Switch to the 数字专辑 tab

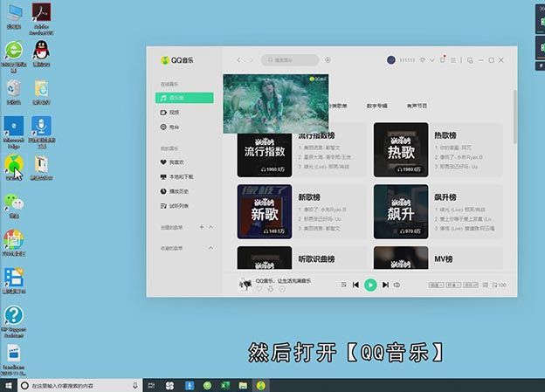click(x=376, y=106)
